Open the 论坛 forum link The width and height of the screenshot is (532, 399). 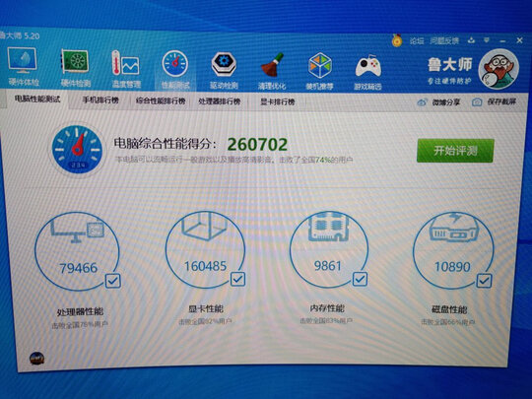pyautogui.click(x=417, y=40)
